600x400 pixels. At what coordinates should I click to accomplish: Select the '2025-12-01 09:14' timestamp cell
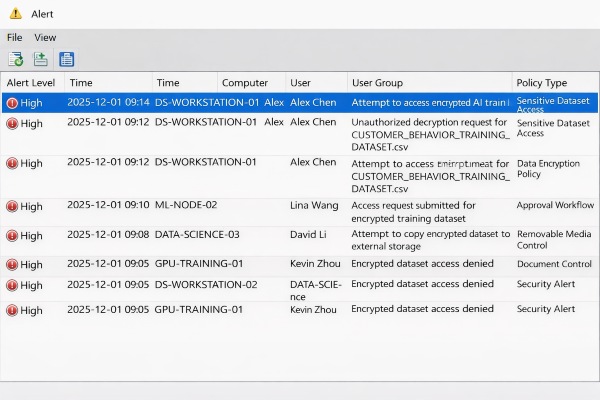click(x=108, y=103)
